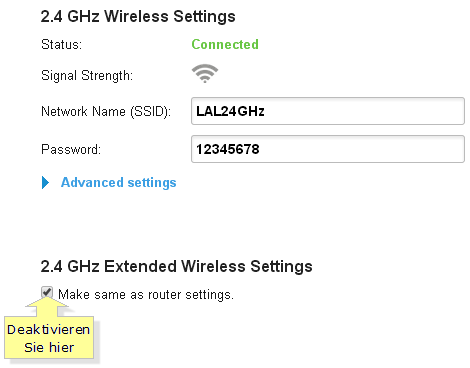Viewport: 470px width, 368px height.
Task: Click the Wi-Fi signal strength icon
Action: (x=205, y=73)
